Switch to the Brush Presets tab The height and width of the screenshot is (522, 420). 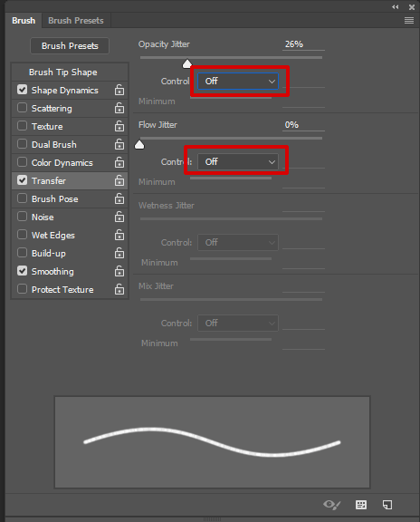tap(76, 21)
